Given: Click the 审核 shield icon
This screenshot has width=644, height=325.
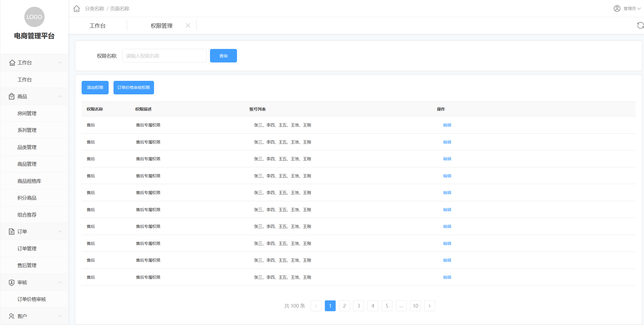Looking at the screenshot, I should coord(12,283).
